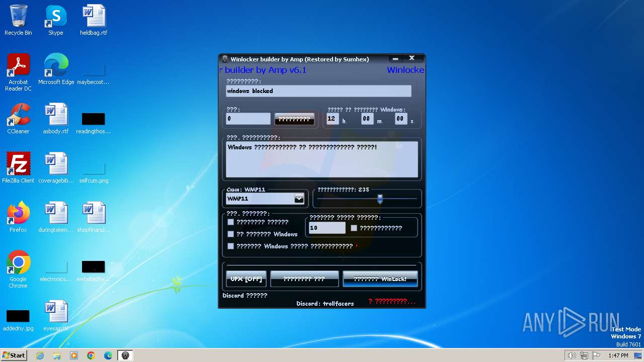
Task: Open the Recycle Bin desktop icon
Action: click(x=18, y=20)
